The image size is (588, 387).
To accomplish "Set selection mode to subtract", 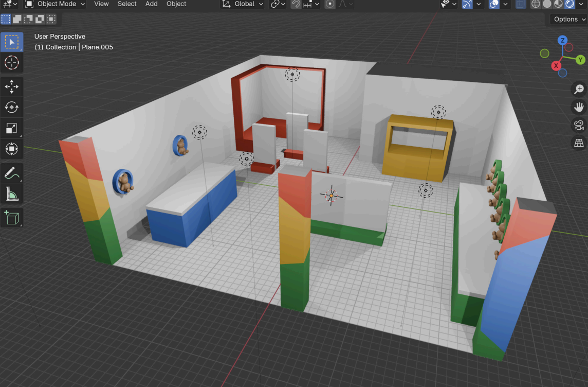I will (28, 19).
